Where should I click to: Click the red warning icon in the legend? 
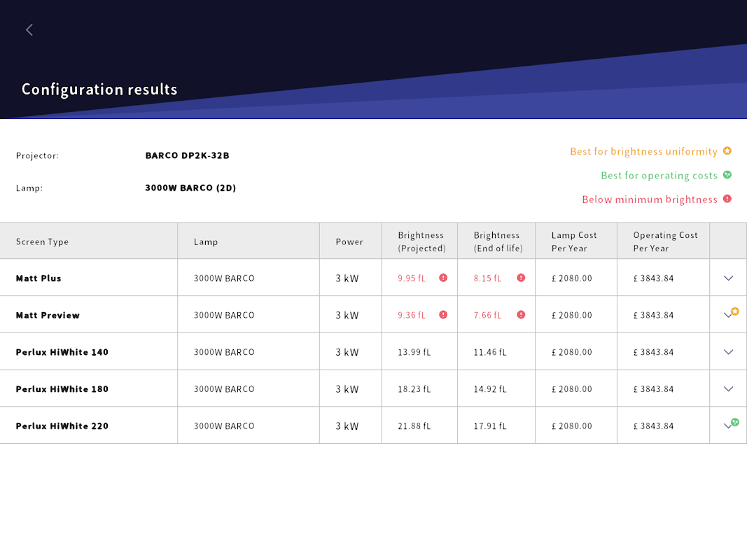(x=727, y=199)
